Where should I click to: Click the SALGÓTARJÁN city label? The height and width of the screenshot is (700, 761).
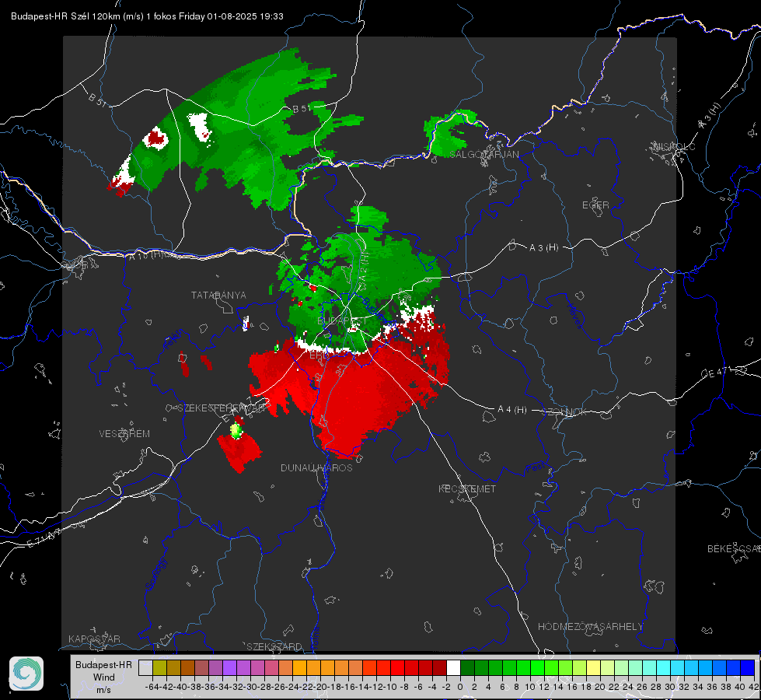click(x=483, y=154)
